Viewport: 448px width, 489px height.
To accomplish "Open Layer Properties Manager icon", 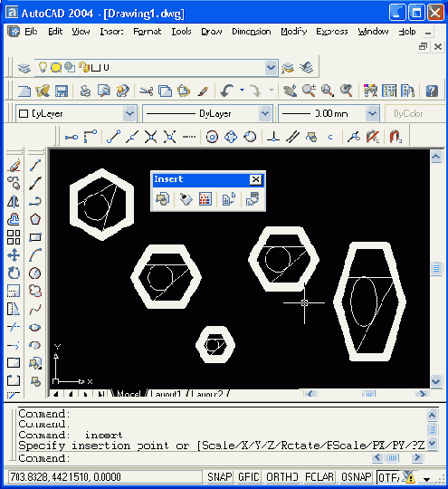I will [24, 68].
